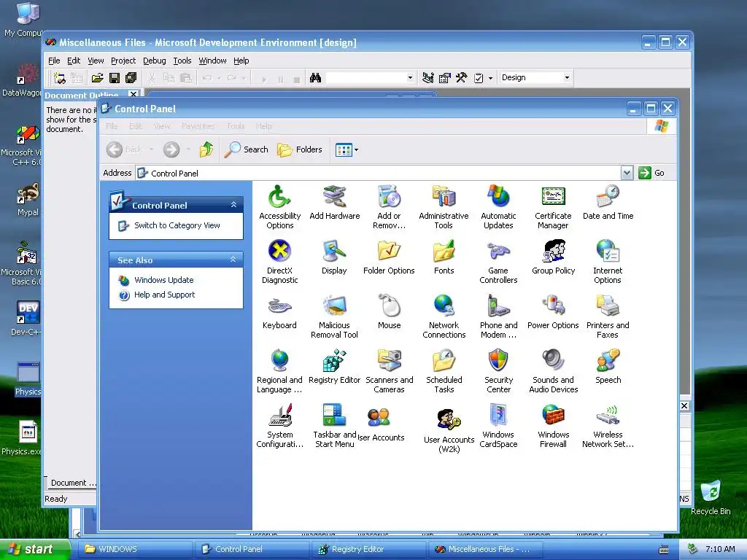The image size is (747, 560).
Task: Open the Find combo box dropdown arrow
Action: click(410, 77)
